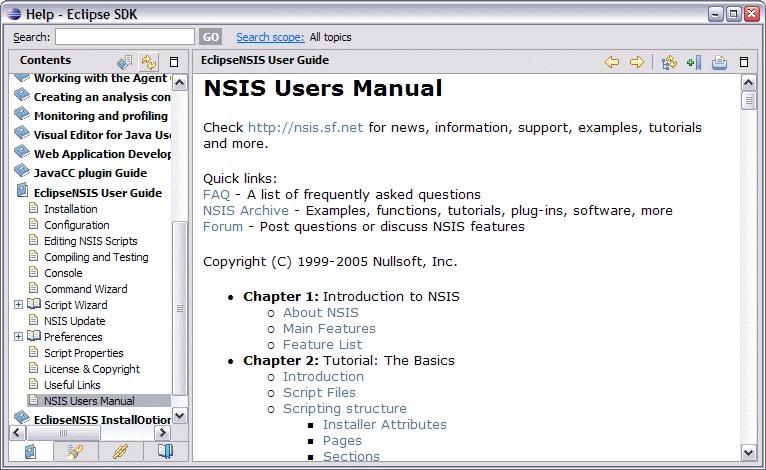Click the Print Topics icon in Contents
This screenshot has width=766, height=470.
click(124, 62)
